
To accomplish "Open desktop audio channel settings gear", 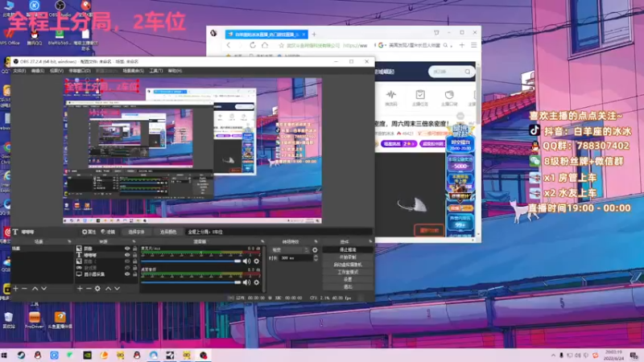I will (257, 282).
